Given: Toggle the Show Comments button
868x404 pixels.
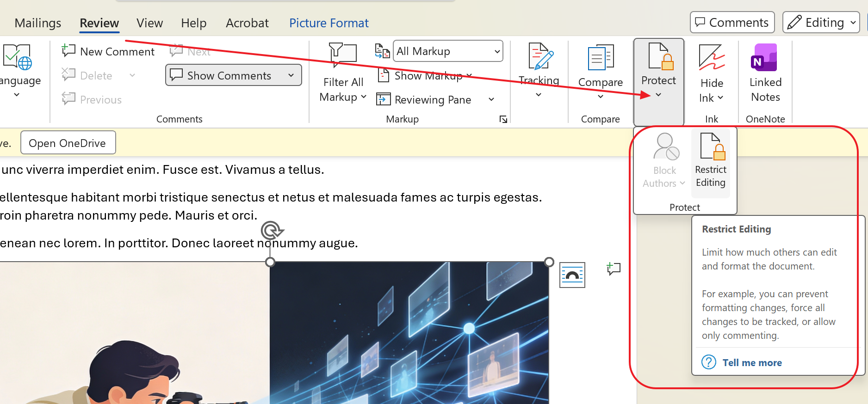Looking at the screenshot, I should [229, 75].
